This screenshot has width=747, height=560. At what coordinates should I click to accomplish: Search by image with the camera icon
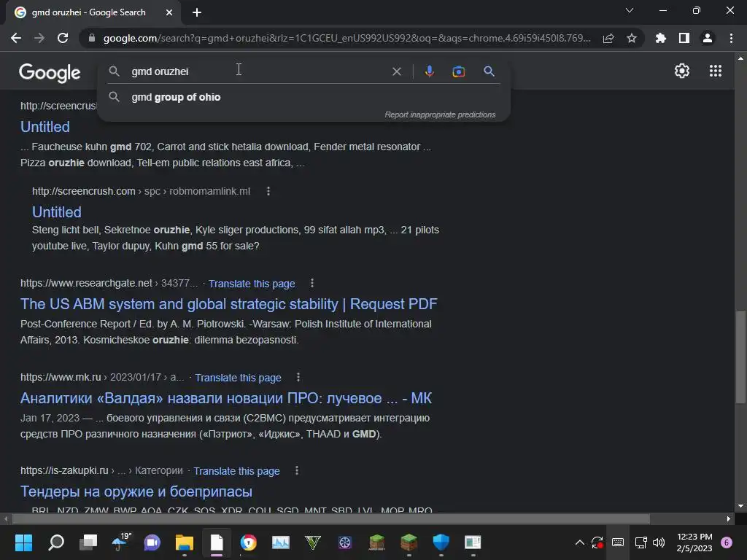[458, 71]
